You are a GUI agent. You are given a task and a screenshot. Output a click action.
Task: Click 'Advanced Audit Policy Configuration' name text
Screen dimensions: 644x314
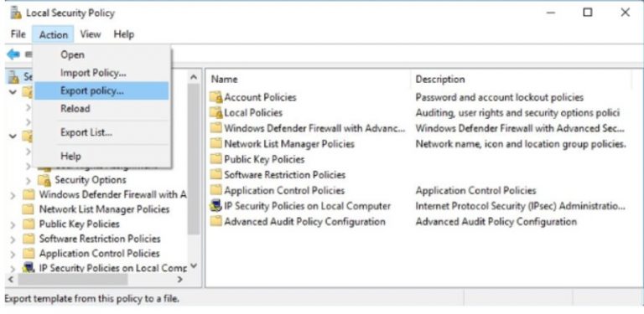point(304,221)
